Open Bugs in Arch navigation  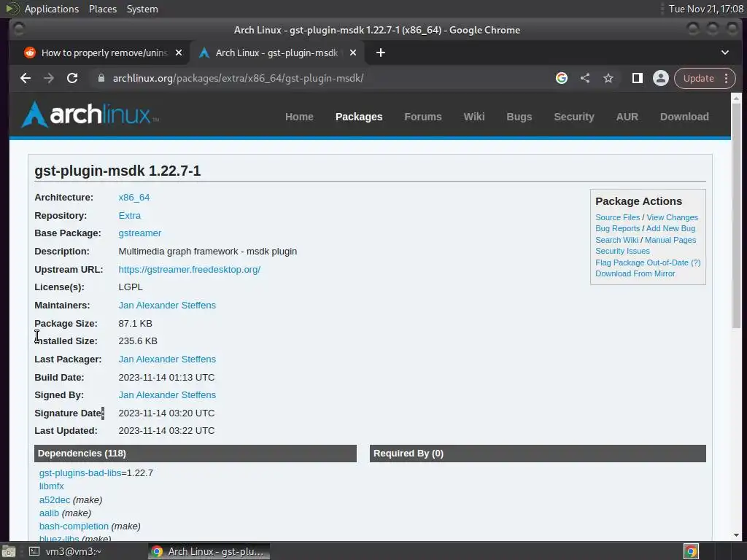click(519, 117)
